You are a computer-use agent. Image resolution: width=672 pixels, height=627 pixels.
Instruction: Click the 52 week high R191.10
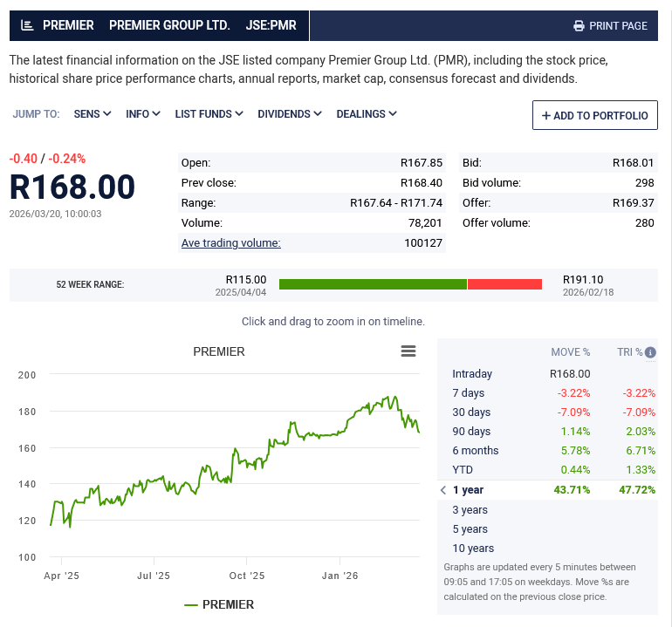point(583,280)
